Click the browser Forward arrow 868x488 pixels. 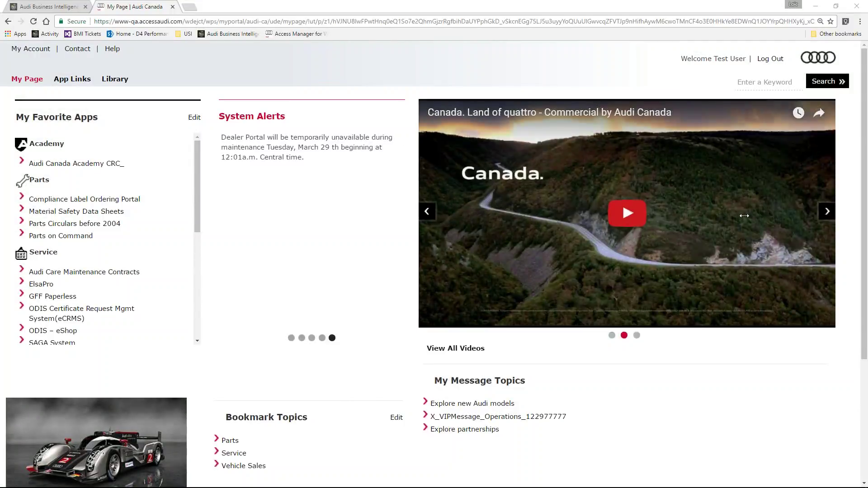[21, 21]
